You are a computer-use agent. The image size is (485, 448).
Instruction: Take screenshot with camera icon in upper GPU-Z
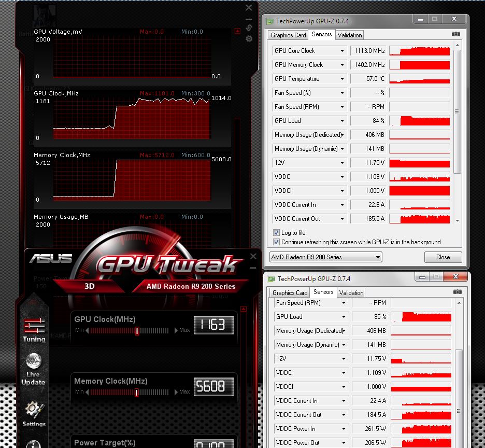coord(455,34)
